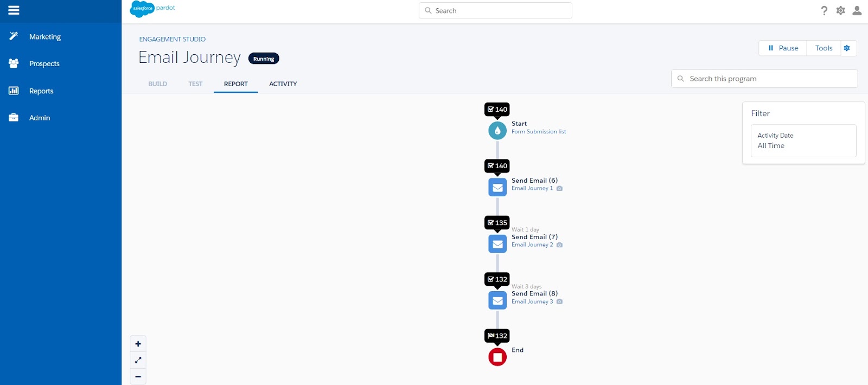The image size is (868, 385).
Task: Click the Filter panel heading
Action: coord(760,113)
